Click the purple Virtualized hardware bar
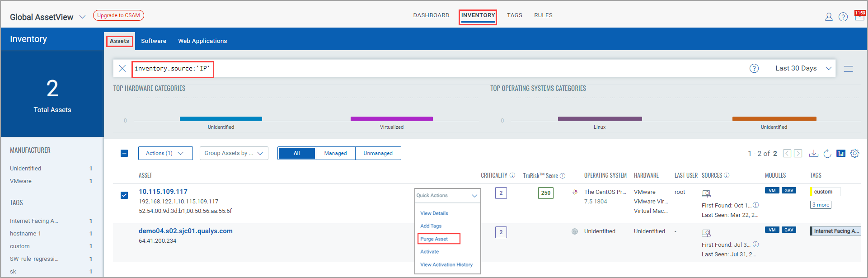868x278 pixels. [x=392, y=119]
